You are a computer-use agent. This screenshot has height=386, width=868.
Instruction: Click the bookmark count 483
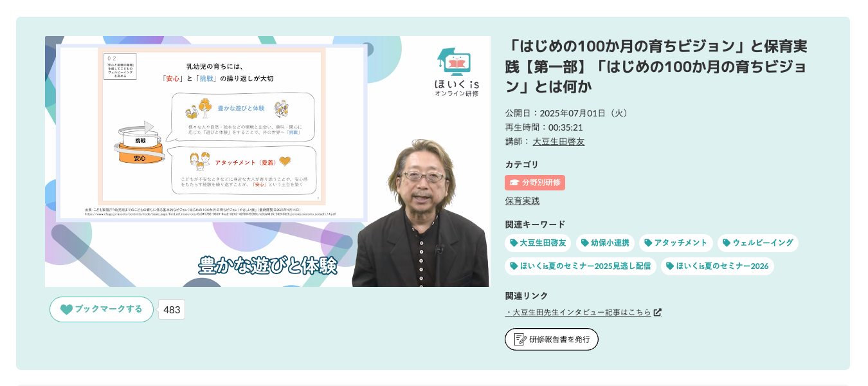[x=172, y=309]
